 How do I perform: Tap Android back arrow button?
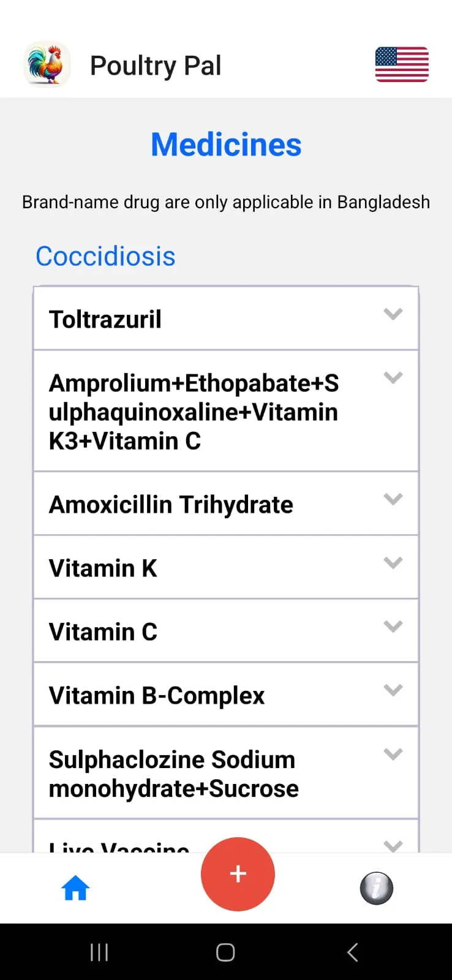point(352,952)
